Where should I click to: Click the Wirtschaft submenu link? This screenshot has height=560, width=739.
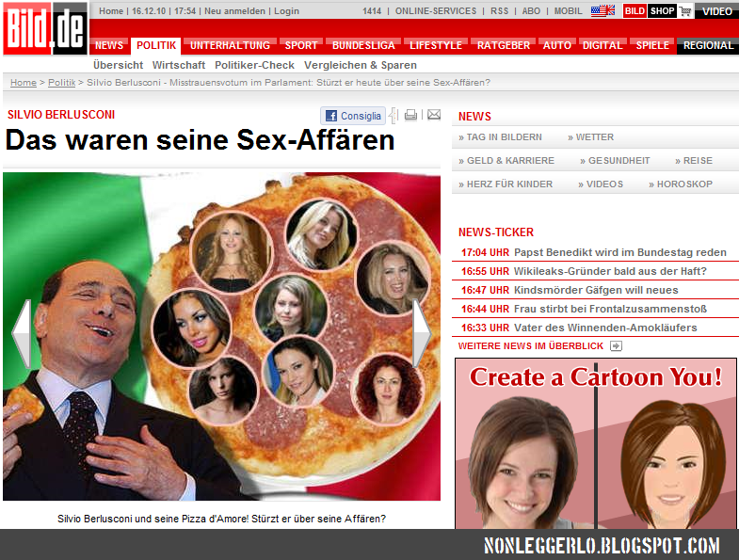179,65
